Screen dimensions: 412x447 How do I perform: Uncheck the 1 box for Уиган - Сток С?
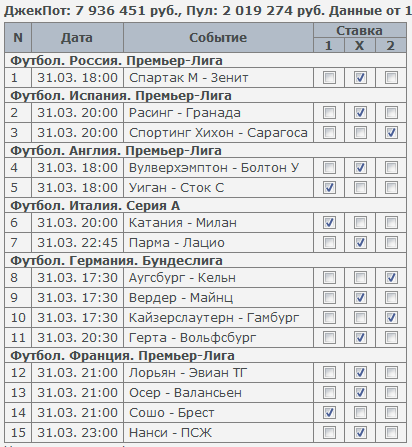(329, 188)
